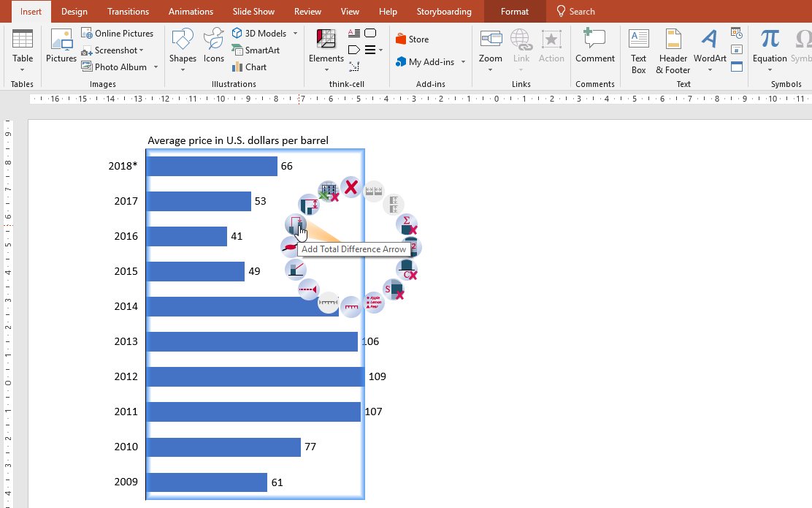812x508 pixels.
Task: Open the Office Store add-ins
Action: [413, 39]
